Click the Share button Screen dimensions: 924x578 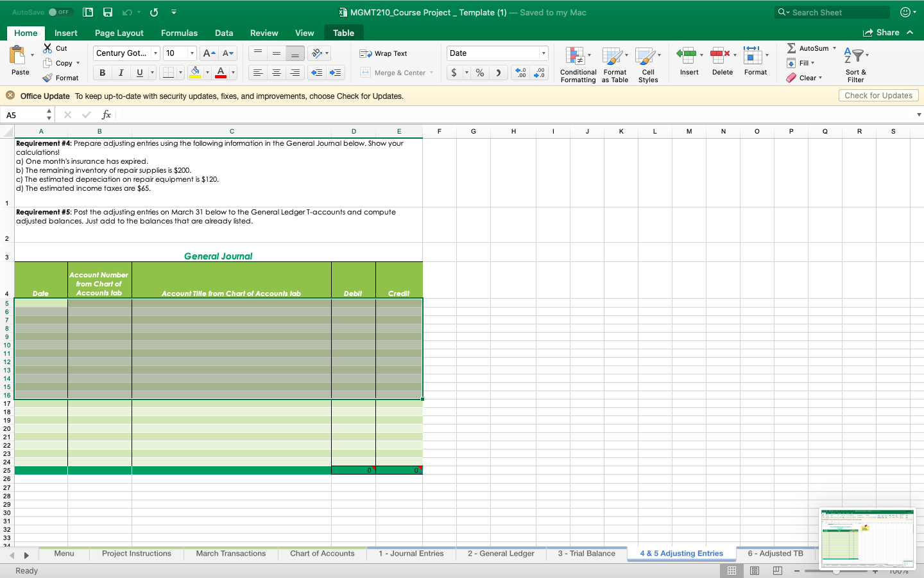pyautogui.click(x=885, y=32)
